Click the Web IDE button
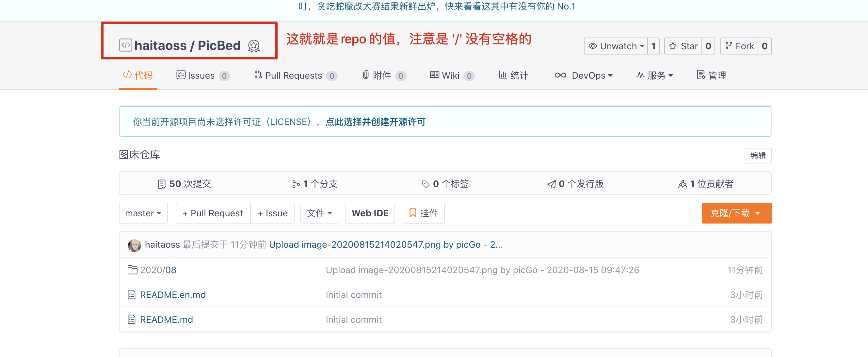This screenshot has height=357, width=868. tap(370, 213)
